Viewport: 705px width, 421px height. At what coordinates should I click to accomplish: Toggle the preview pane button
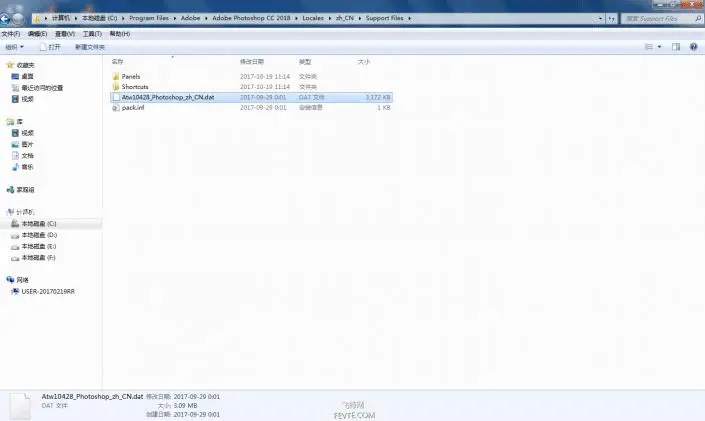pos(676,47)
